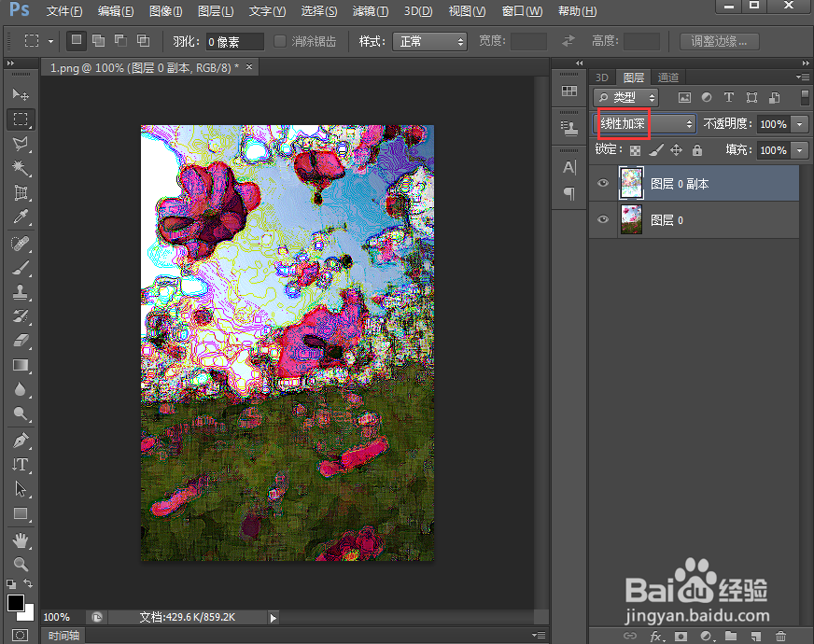Select the Hand tool
Screen dimensions: 814x644
tap(21, 540)
